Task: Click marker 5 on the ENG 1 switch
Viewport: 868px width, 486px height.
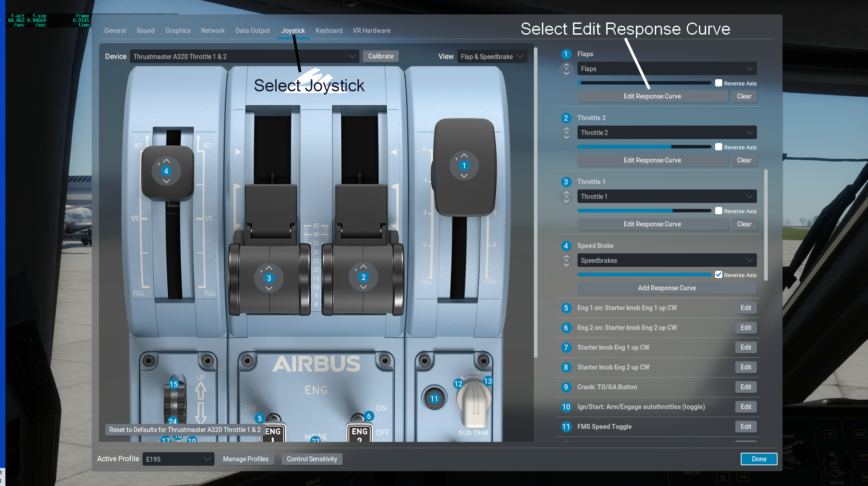Action: pos(260,418)
